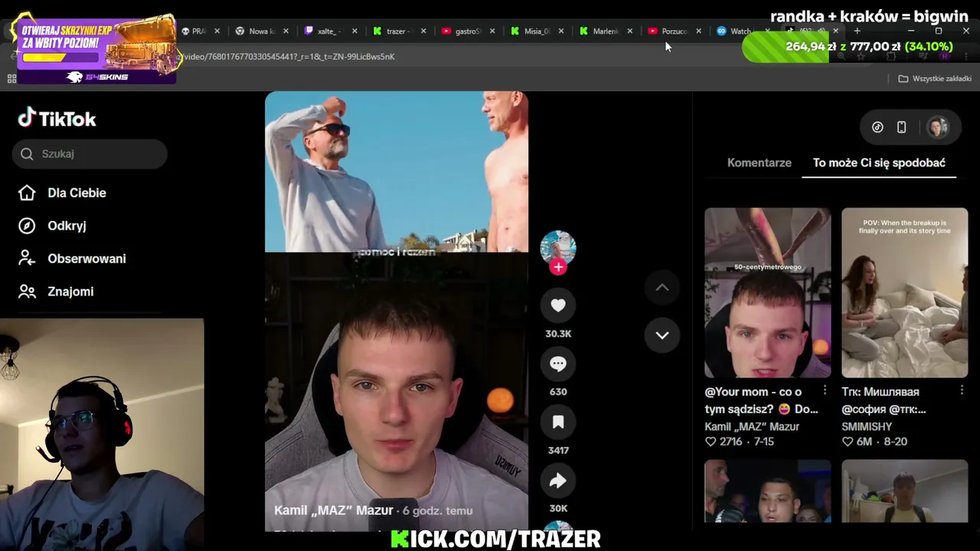Close the gastro YouTube tab
Screen dimensions: 980x551
coord(492,31)
